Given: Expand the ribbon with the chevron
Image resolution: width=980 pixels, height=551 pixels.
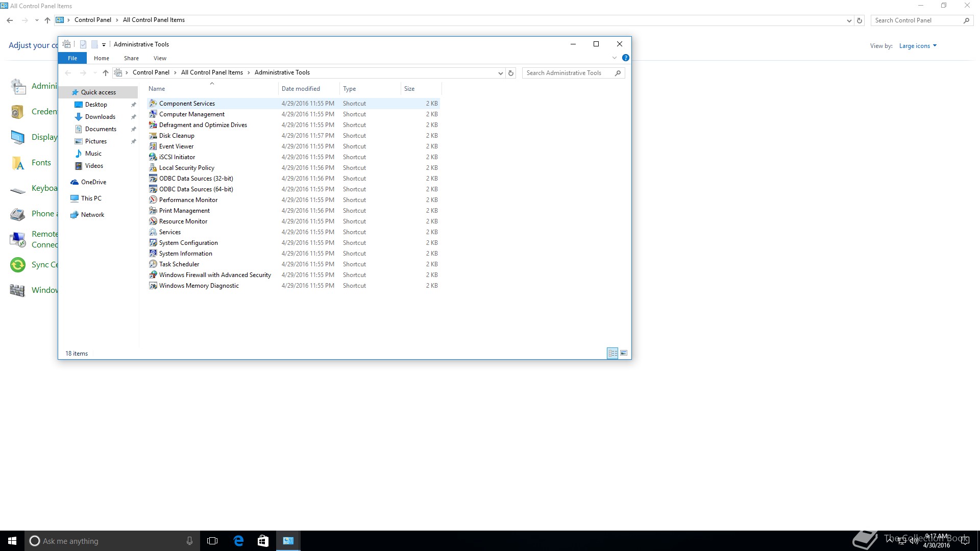Looking at the screenshot, I should click(615, 58).
